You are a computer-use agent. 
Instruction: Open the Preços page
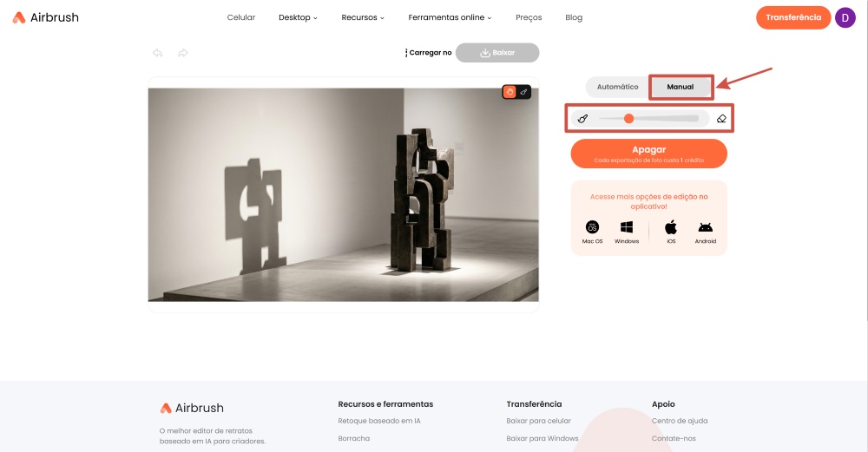click(529, 17)
